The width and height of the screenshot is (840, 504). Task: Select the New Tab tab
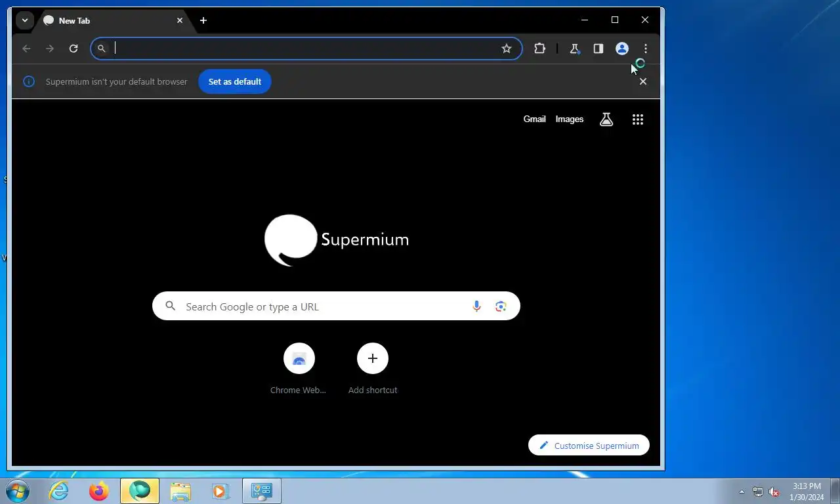coord(113,20)
